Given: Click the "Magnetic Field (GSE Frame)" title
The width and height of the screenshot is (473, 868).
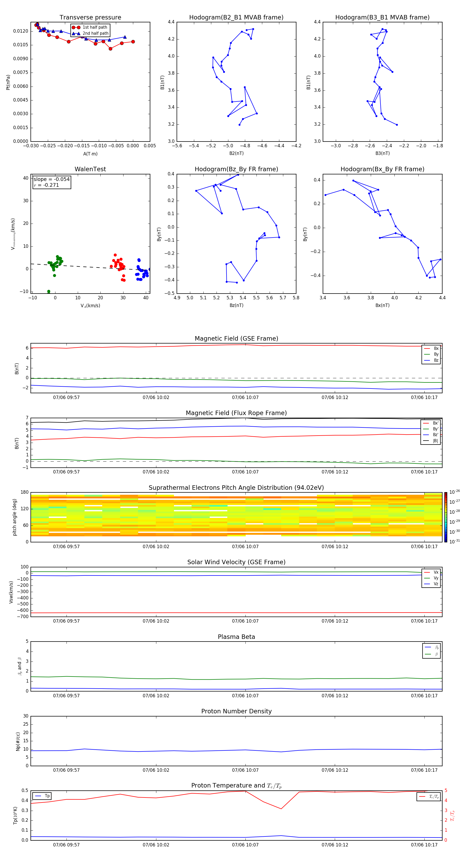Looking at the screenshot, I should point(236,339).
